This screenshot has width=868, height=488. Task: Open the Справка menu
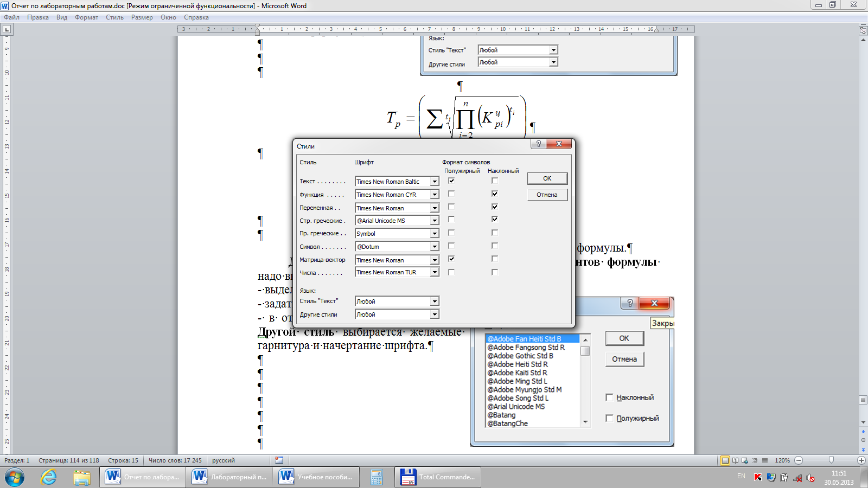(196, 17)
